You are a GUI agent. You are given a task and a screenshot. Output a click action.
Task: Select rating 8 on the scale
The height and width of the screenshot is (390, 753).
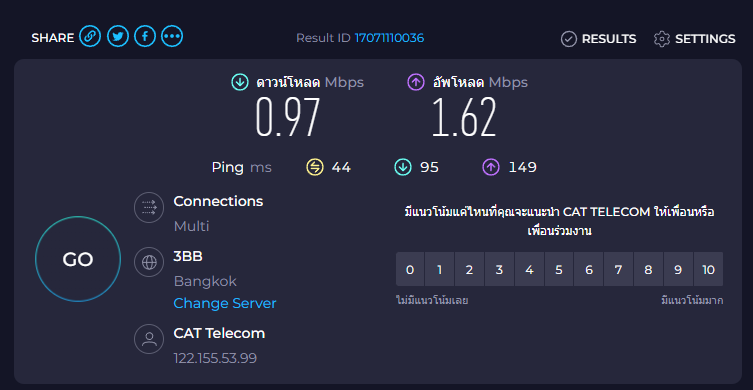coord(648,269)
